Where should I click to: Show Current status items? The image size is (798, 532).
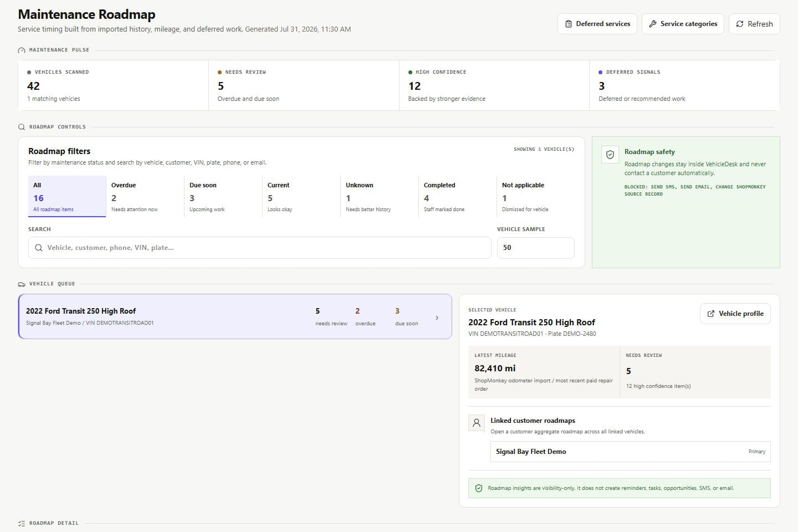click(x=301, y=197)
